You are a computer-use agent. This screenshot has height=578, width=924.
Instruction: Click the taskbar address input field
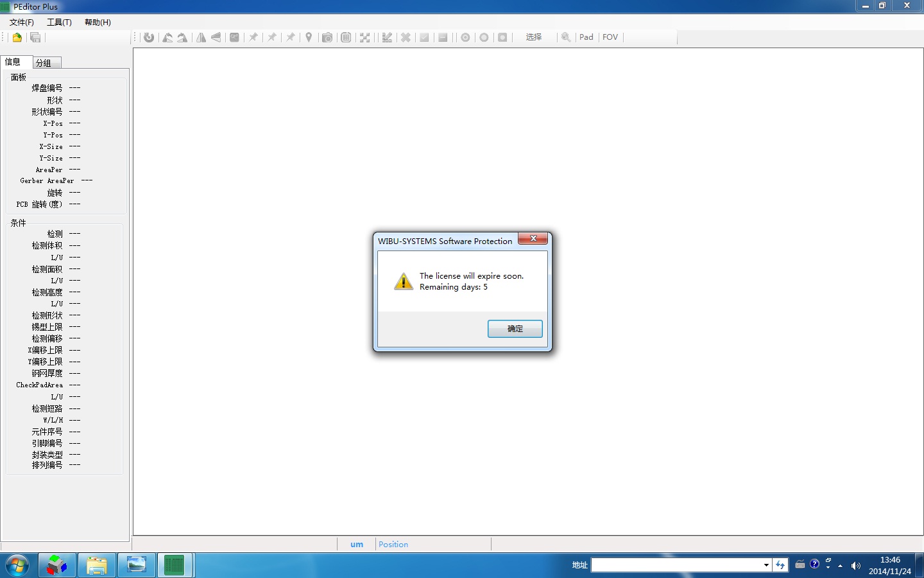point(676,565)
